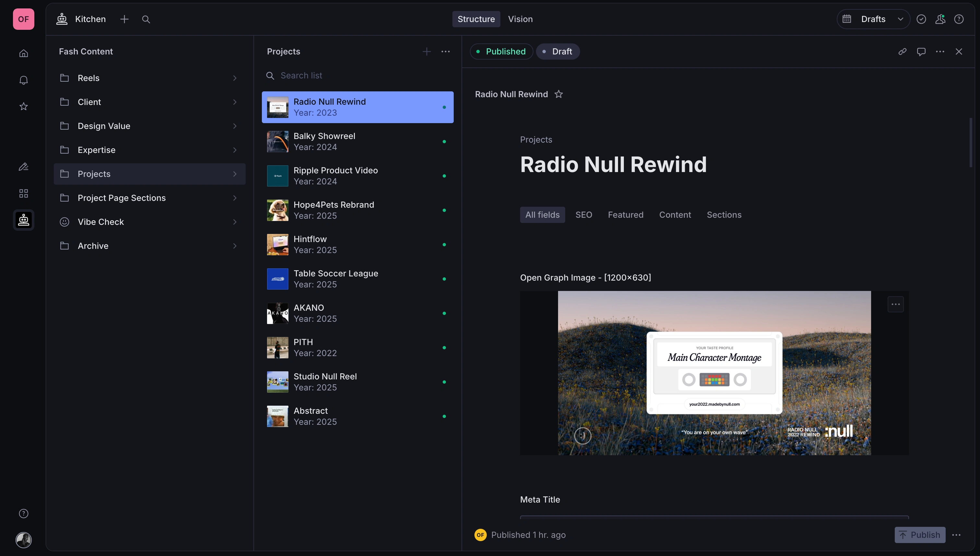The image size is (980, 556).
Task: Click the Publish button
Action: (x=920, y=535)
